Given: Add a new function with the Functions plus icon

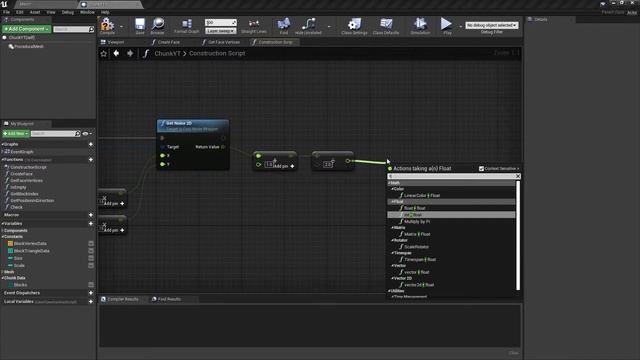Looking at the screenshot, I should (91, 160).
